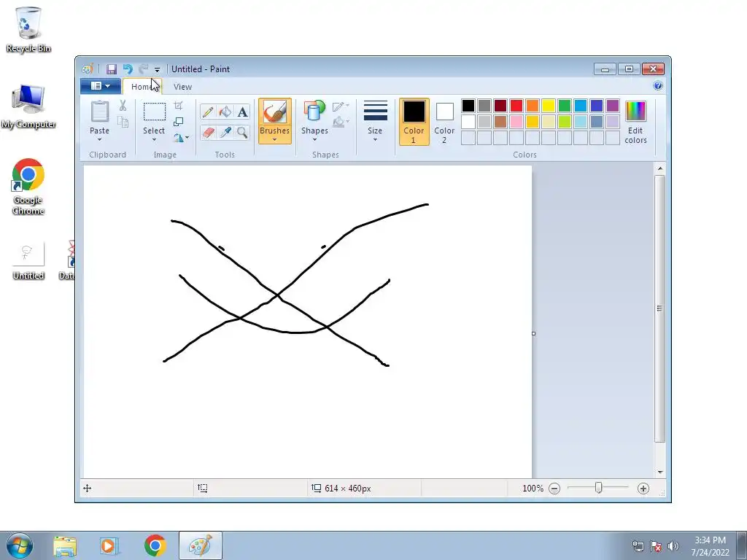
Task: Click the Paint app icon in title bar
Action: click(88, 69)
